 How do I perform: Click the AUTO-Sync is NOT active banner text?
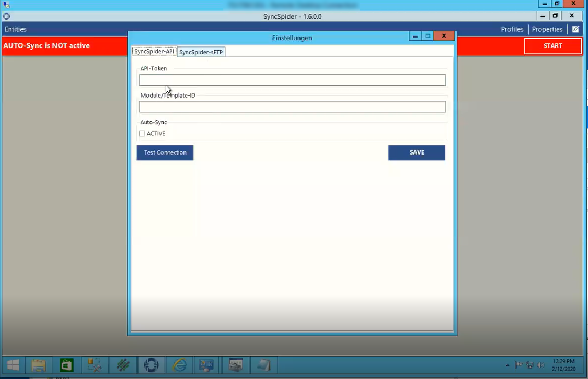pyautogui.click(x=47, y=46)
